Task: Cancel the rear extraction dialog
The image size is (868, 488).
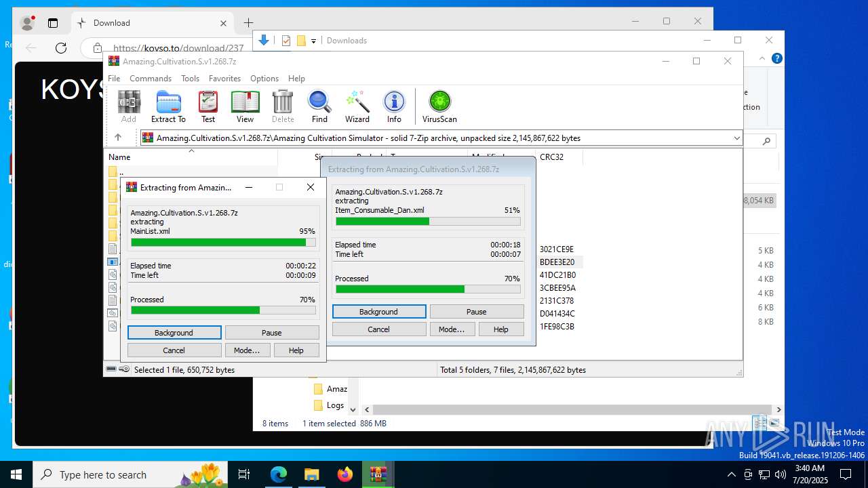Action: coord(379,329)
